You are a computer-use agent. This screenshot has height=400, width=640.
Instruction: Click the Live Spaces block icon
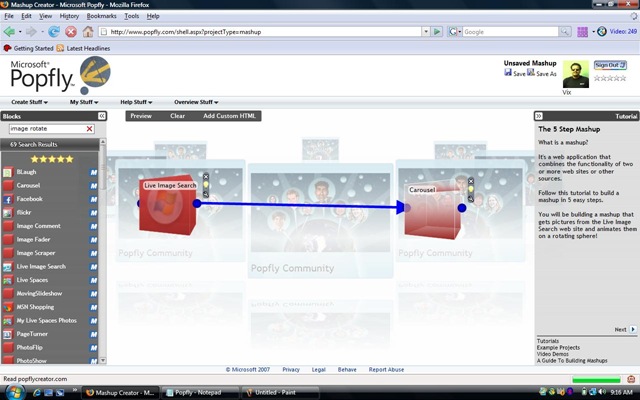(7, 280)
